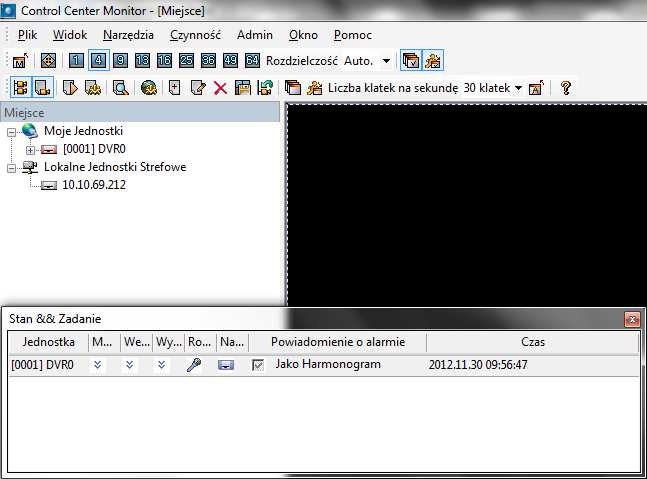Open the Rozdzielczość Auto dropdown
Screen dimensions: 647x479
[x=386, y=61]
